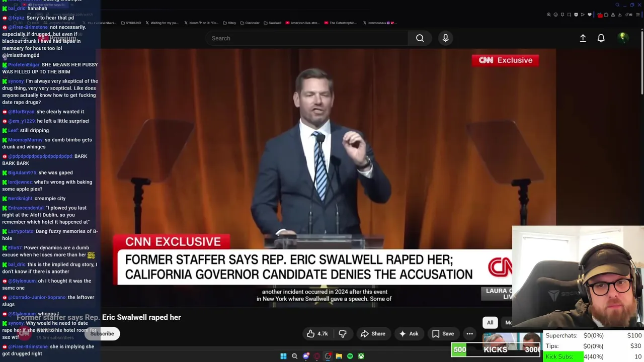The height and width of the screenshot is (362, 644).
Task: Open YouTube notifications bell
Action: (601, 38)
